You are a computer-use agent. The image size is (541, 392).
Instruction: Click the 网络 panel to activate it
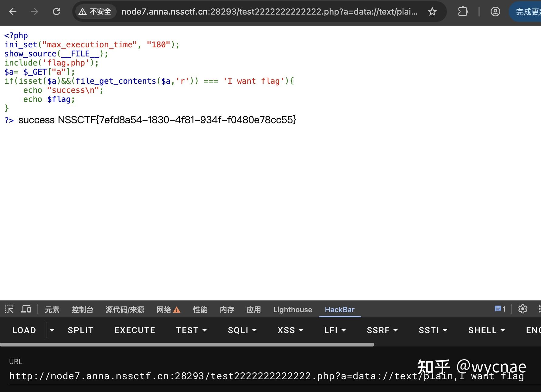click(164, 310)
